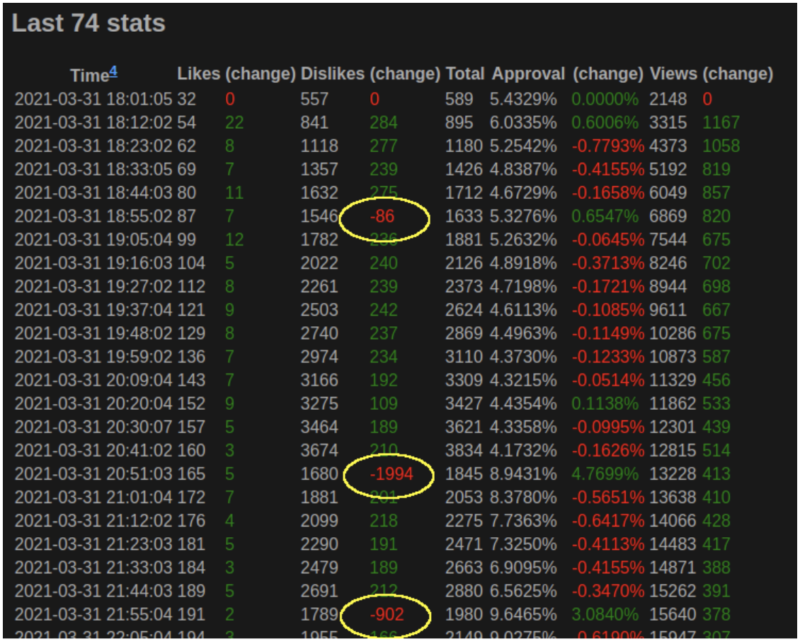This screenshot has height=644, width=800.
Task: Select the Total column header
Action: [x=464, y=74]
